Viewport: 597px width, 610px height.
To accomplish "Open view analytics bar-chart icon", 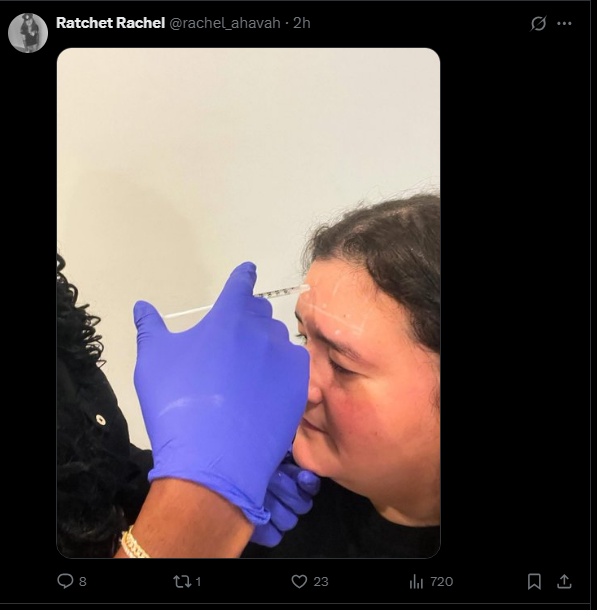I will (x=416, y=582).
